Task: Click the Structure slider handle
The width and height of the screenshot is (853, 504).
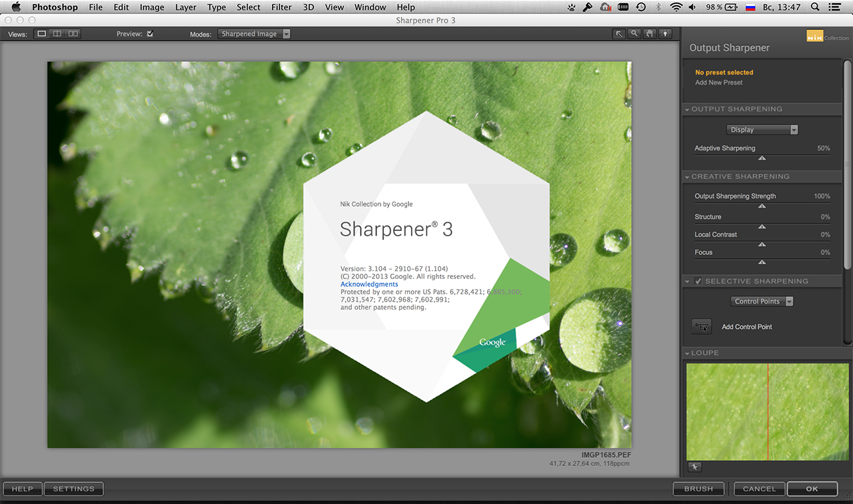Action: (762, 226)
